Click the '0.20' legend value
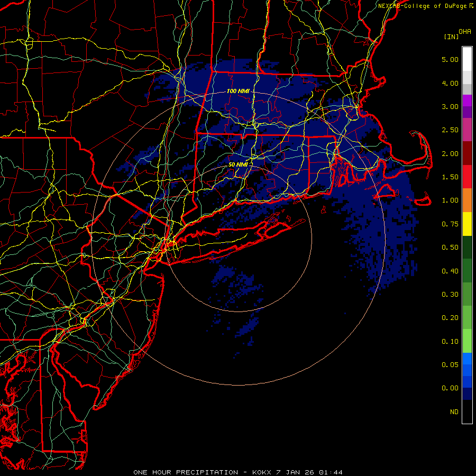Viewport: 476px width, 476px height. tap(450, 318)
